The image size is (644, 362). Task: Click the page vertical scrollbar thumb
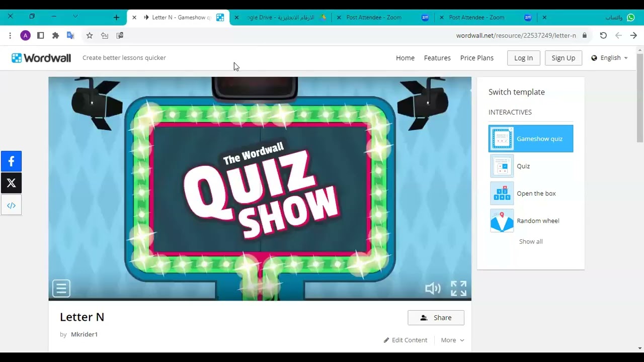[640, 98]
